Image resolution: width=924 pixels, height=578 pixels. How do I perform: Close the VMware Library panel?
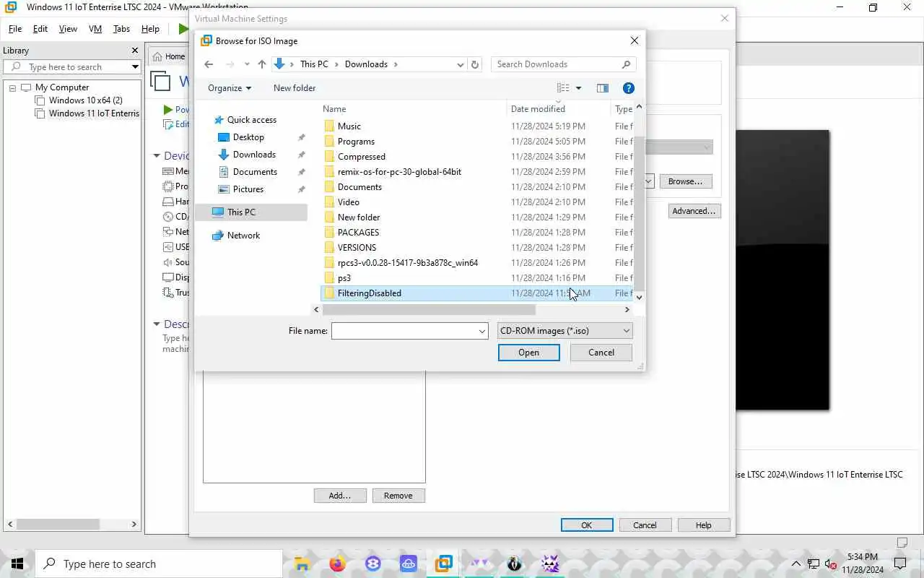click(x=135, y=51)
